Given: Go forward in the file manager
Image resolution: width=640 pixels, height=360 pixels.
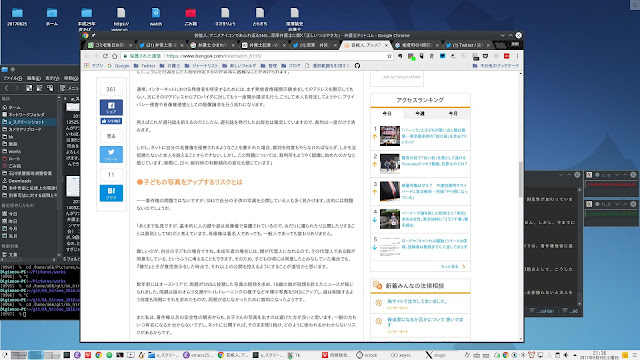Looking at the screenshot, I should [x=16, y=88].
